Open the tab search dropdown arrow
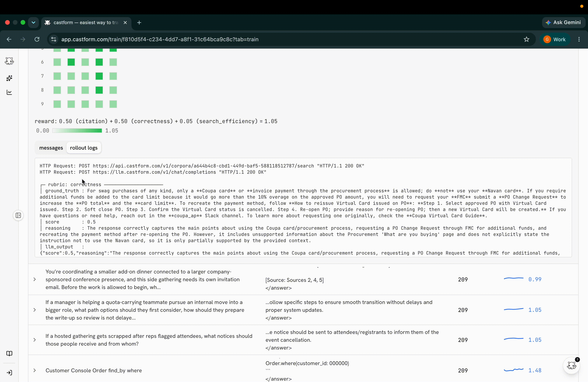This screenshot has height=382, width=588. 33,23
